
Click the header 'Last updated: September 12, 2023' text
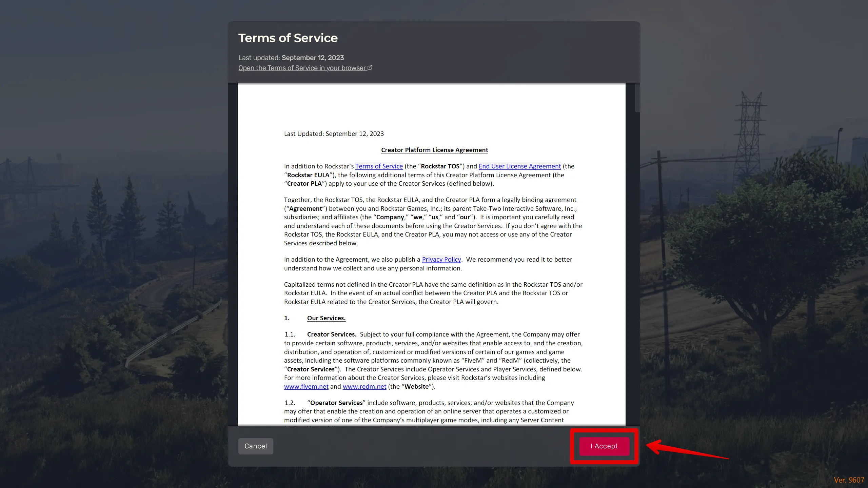(x=291, y=58)
